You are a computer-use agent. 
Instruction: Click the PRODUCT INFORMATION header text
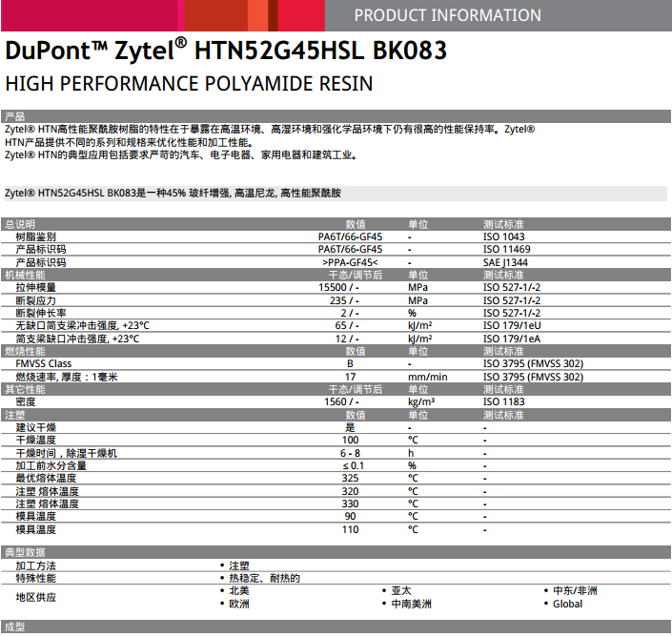[x=447, y=15]
